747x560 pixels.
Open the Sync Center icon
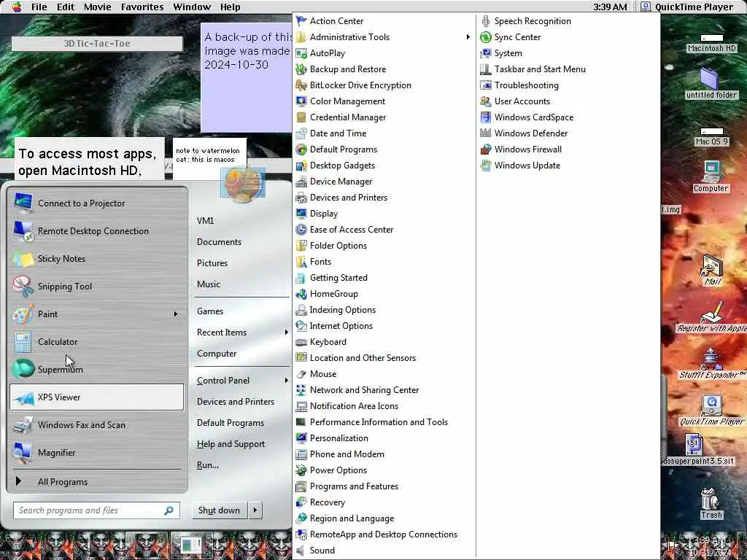485,37
